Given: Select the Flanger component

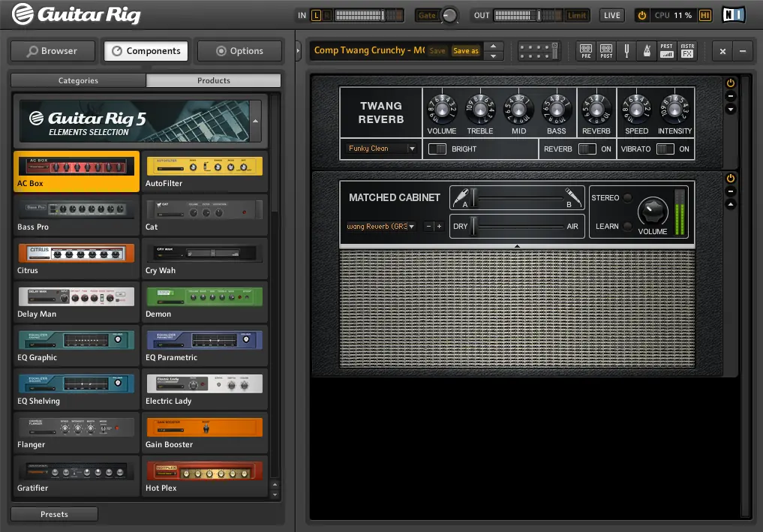Looking at the screenshot, I should [x=77, y=433].
